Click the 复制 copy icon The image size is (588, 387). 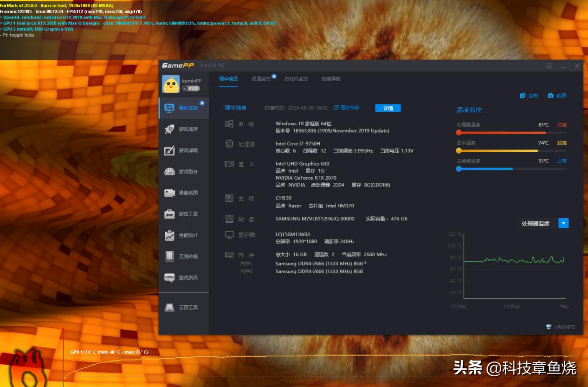point(523,96)
